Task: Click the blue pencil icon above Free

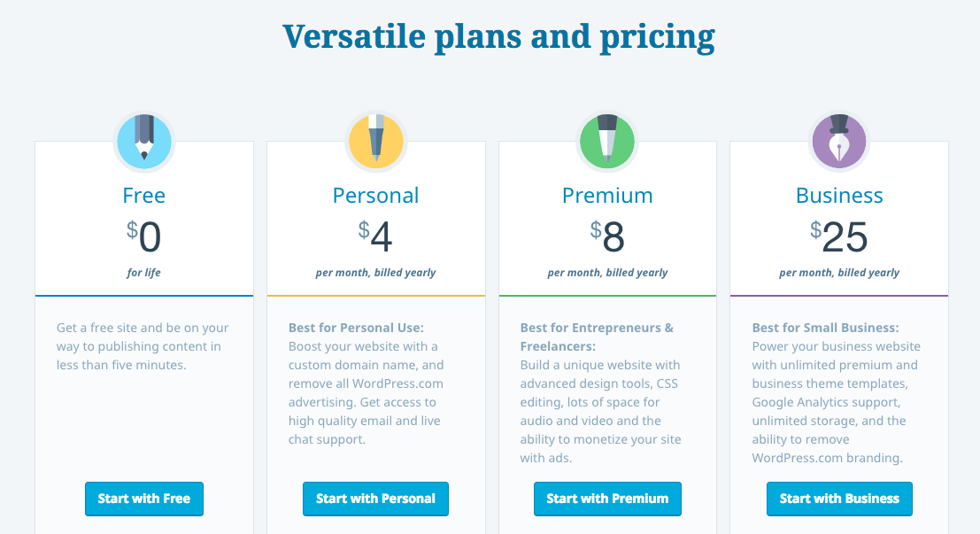Action: pyautogui.click(x=144, y=143)
